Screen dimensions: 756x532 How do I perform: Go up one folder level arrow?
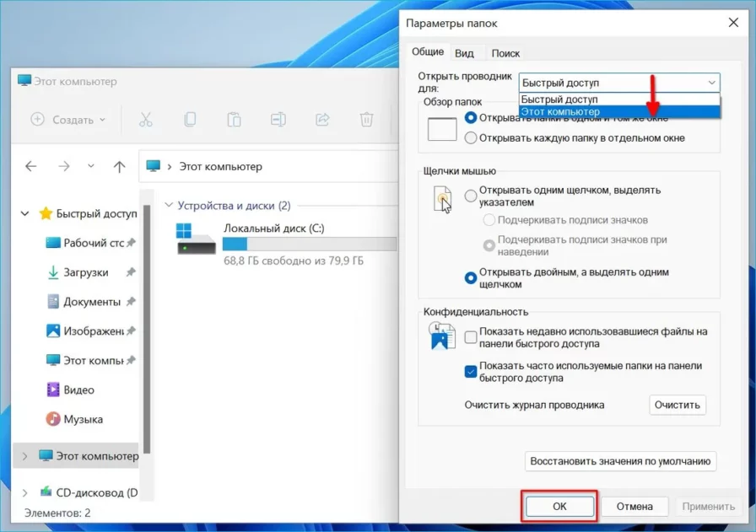(x=119, y=167)
